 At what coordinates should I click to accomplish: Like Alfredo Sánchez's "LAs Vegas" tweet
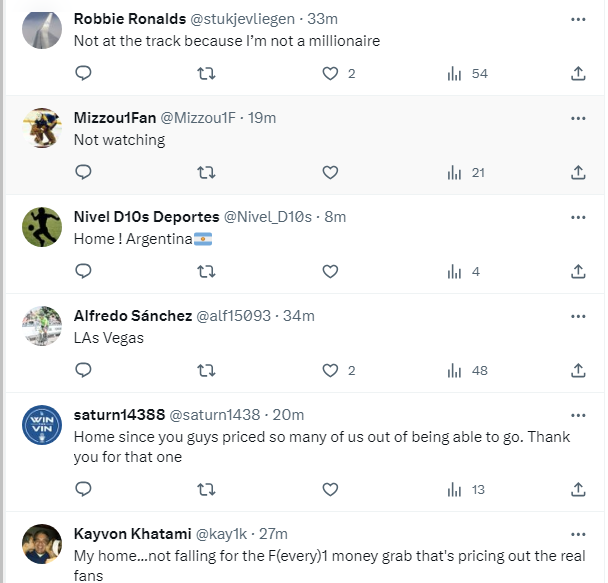[330, 370]
